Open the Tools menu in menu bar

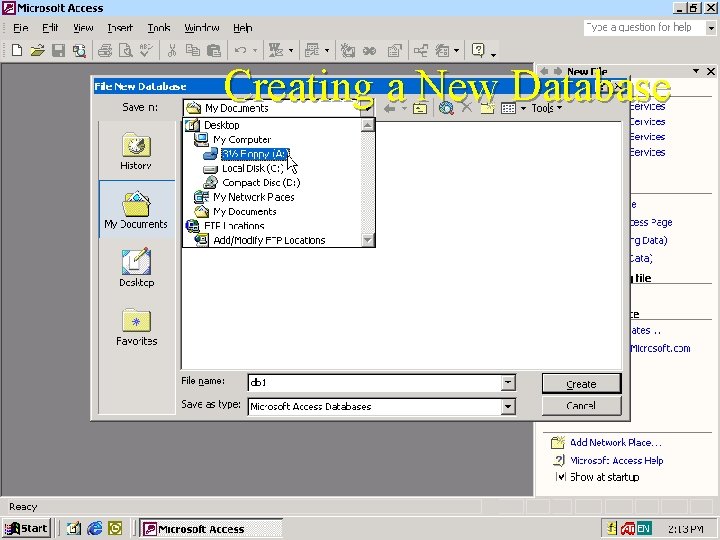pos(159,28)
